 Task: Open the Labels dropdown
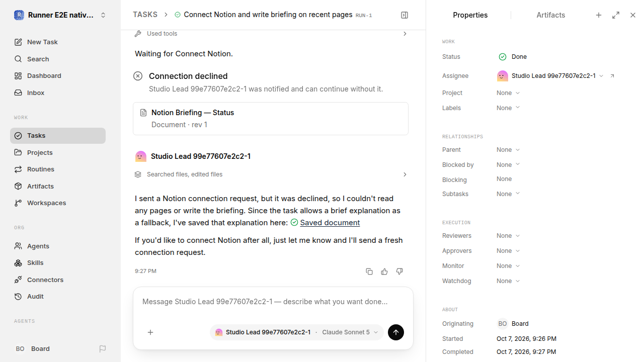[x=508, y=108]
